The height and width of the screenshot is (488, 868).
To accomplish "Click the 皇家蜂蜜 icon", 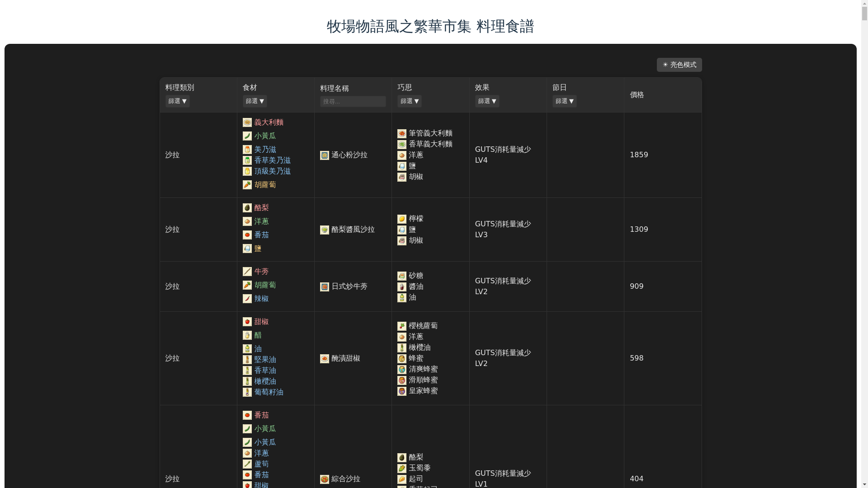I will [402, 391].
